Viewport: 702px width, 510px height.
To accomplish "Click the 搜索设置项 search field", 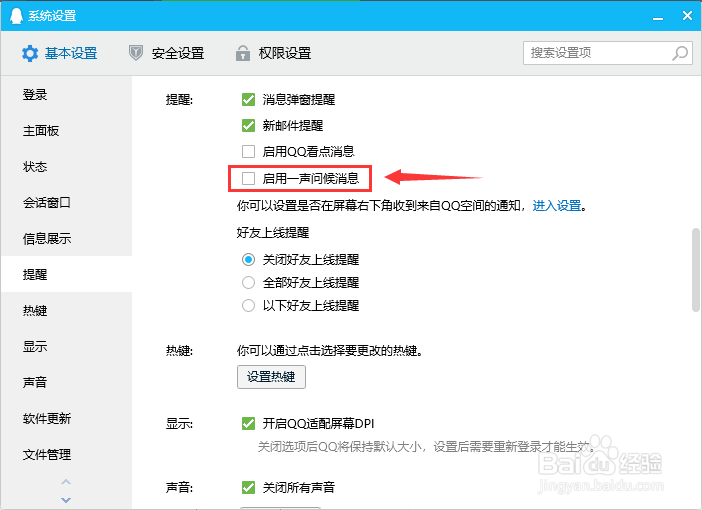I will pyautogui.click(x=608, y=53).
